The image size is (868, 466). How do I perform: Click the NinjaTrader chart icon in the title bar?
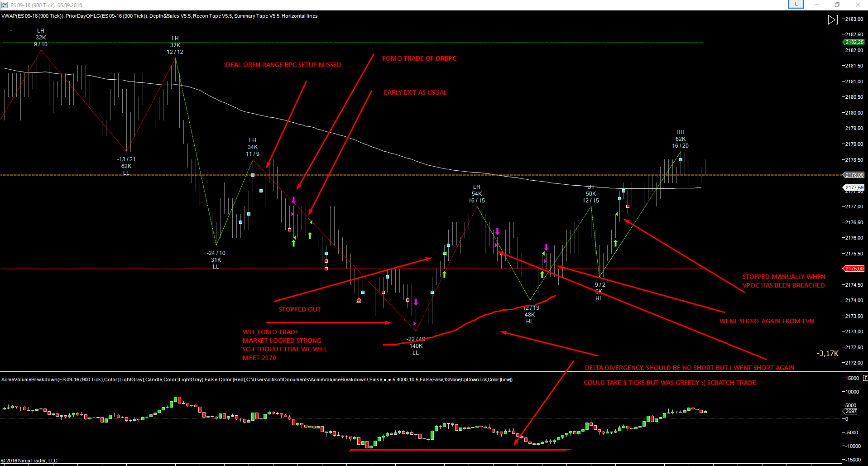[x=5, y=5]
